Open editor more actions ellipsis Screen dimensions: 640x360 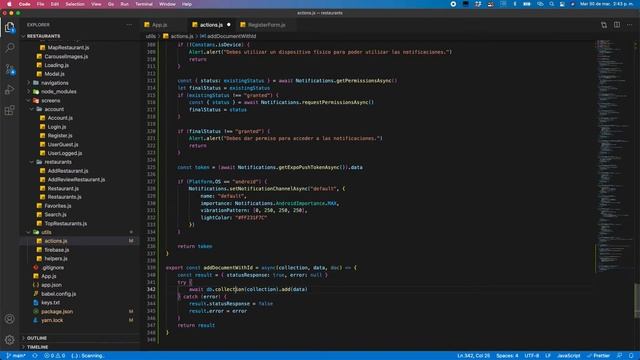(x=630, y=25)
